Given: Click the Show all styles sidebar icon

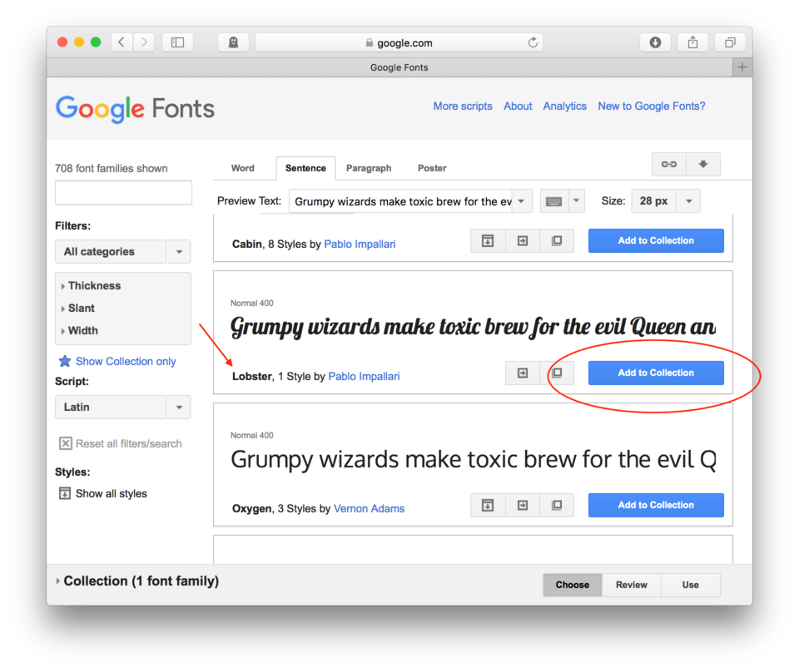Looking at the screenshot, I should click(x=65, y=493).
